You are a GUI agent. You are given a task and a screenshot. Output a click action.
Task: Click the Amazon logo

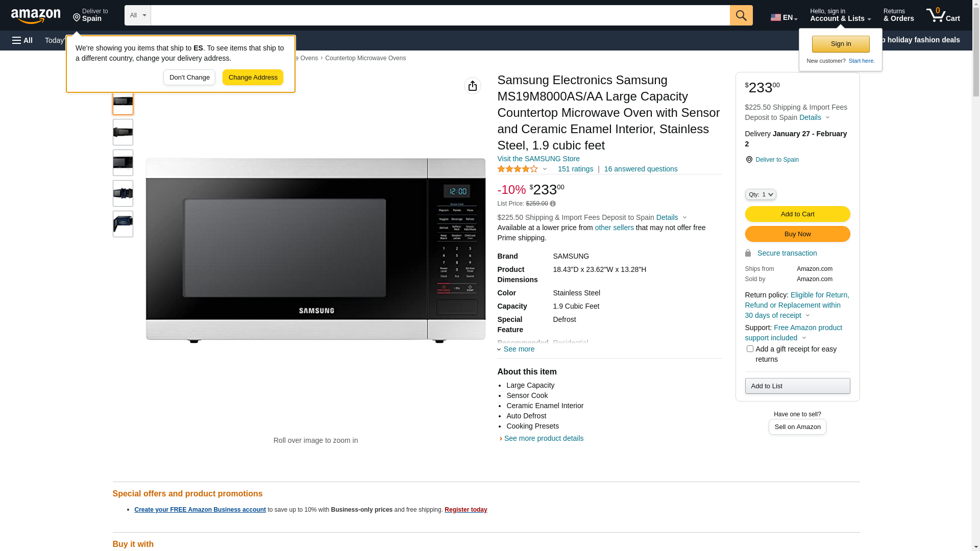pos(36,16)
